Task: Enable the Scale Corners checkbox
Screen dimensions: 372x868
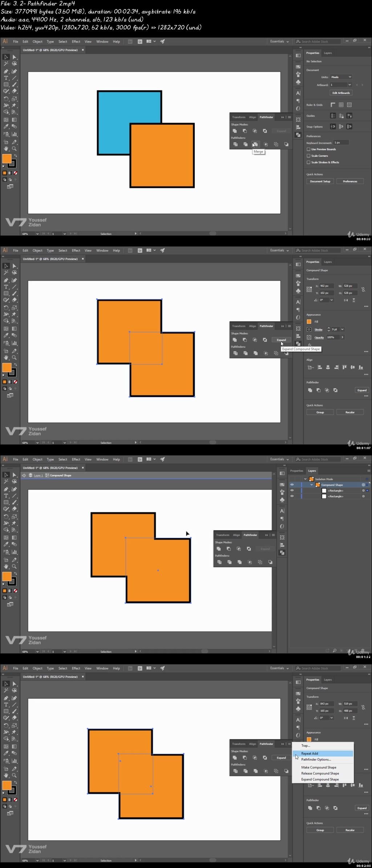Action: (x=309, y=156)
